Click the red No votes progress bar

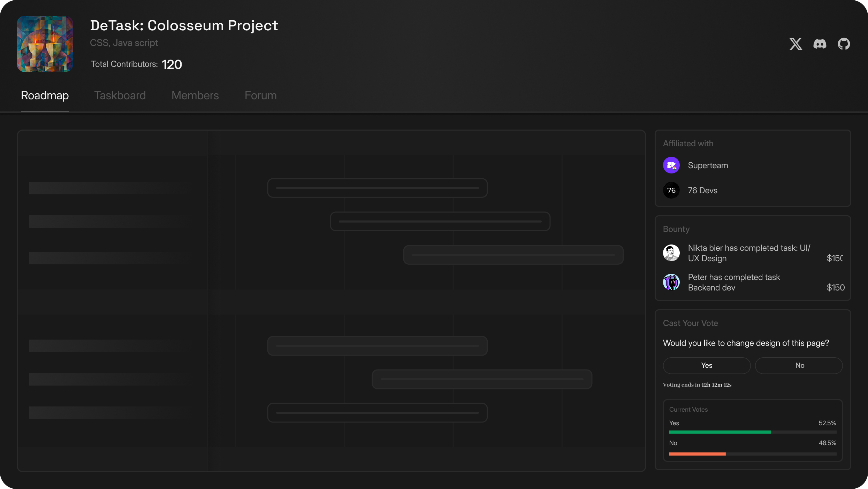point(697,454)
